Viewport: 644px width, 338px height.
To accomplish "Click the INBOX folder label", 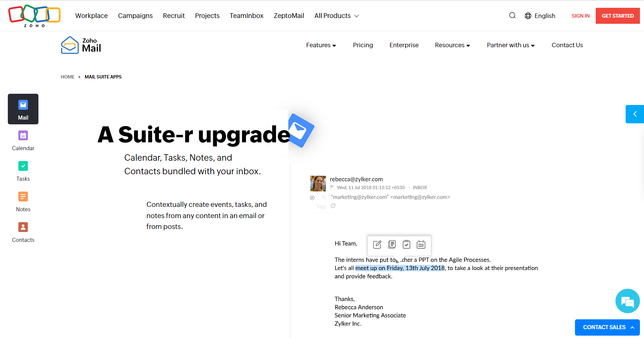I will pos(420,188).
